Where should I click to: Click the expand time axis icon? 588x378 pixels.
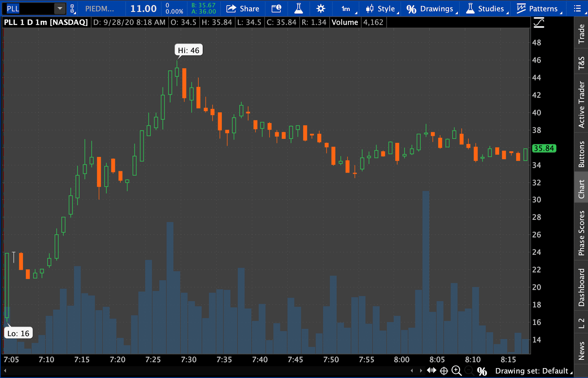click(x=431, y=371)
